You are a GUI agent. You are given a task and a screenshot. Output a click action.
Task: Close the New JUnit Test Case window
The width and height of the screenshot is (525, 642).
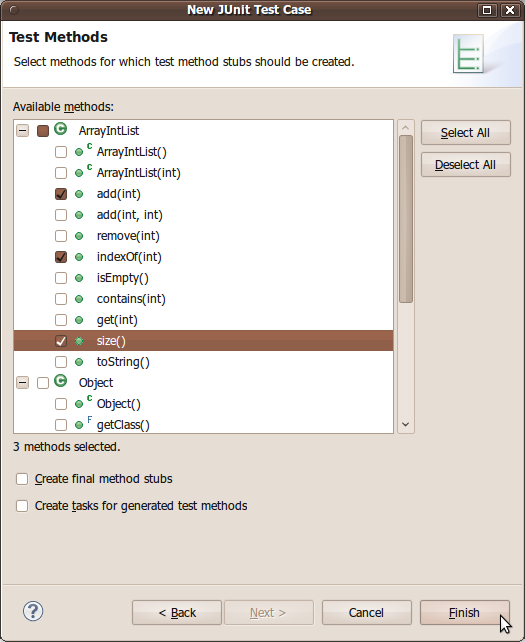pos(509,10)
